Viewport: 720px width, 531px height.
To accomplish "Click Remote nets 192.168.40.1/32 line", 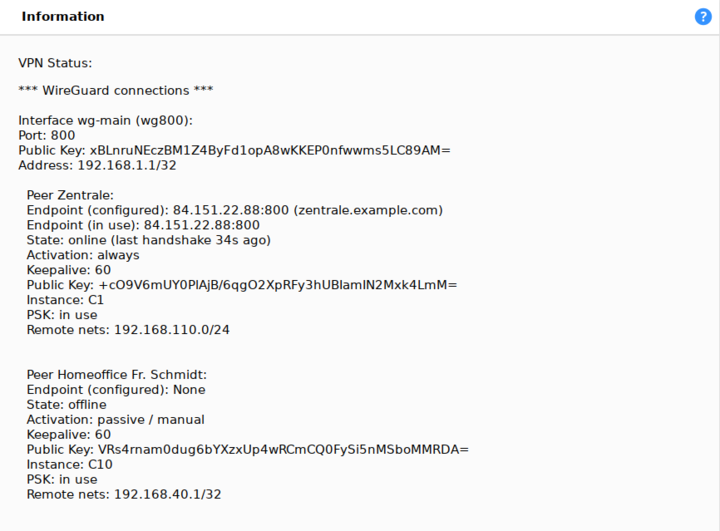I will pyautogui.click(x=124, y=494).
